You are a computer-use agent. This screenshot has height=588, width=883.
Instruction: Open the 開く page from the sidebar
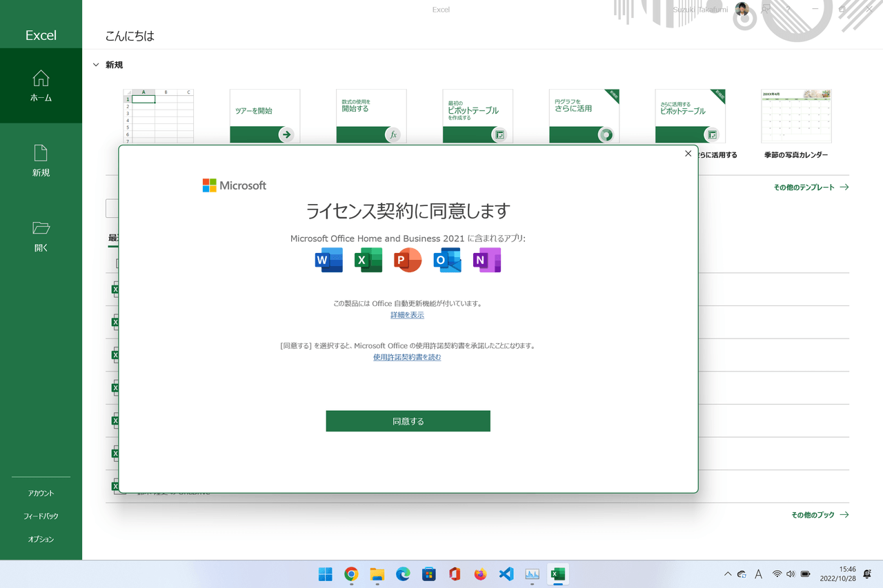click(x=41, y=236)
